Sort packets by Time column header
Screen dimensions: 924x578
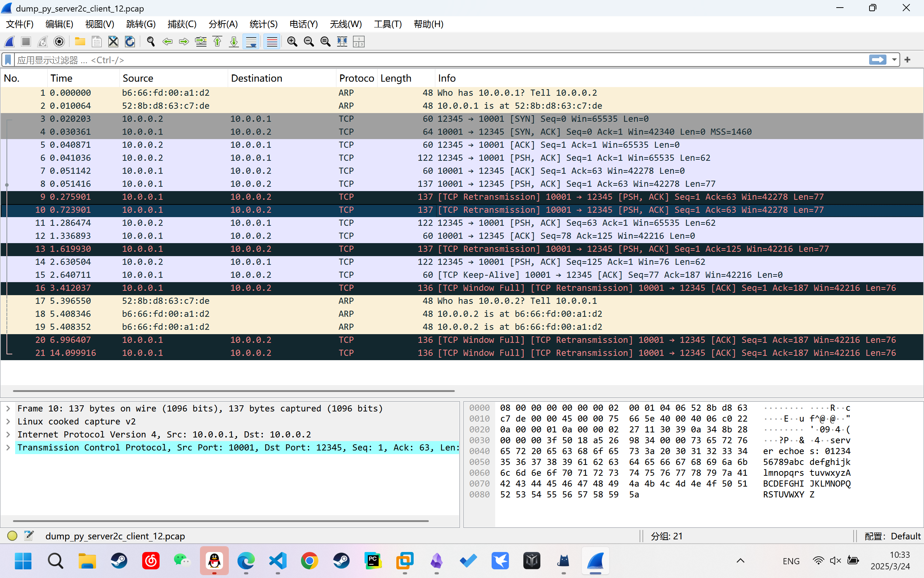83,78
